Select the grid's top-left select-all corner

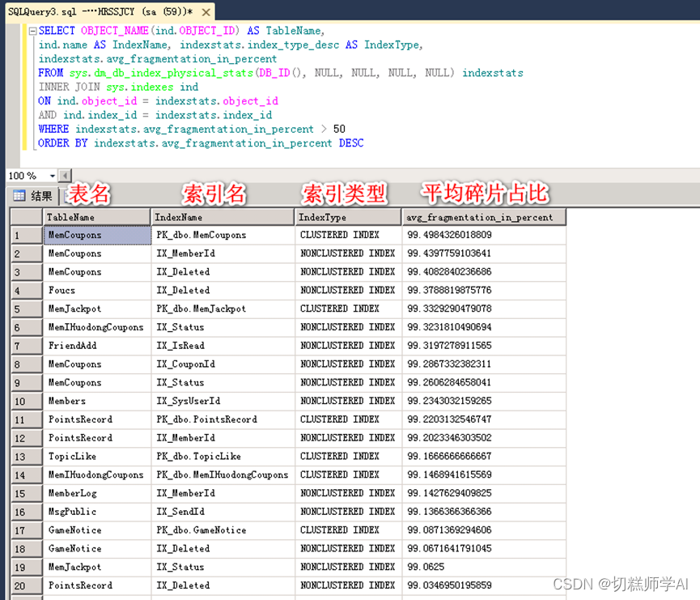coord(27,217)
